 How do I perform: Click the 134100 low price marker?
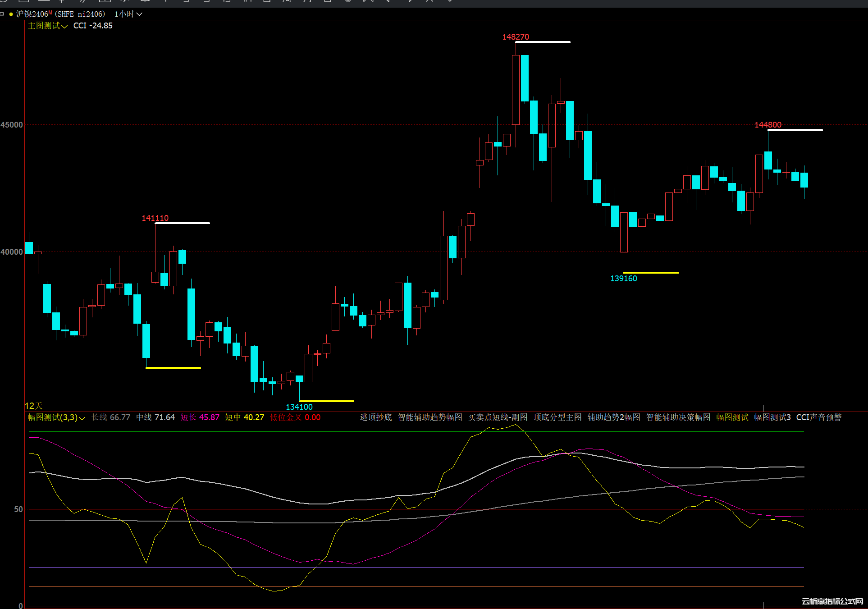[299, 407]
